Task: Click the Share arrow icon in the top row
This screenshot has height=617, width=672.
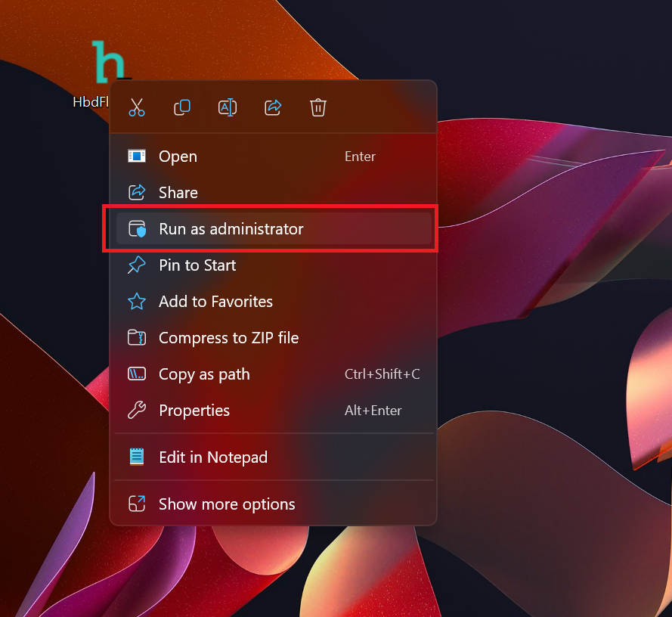Action: coord(273,107)
